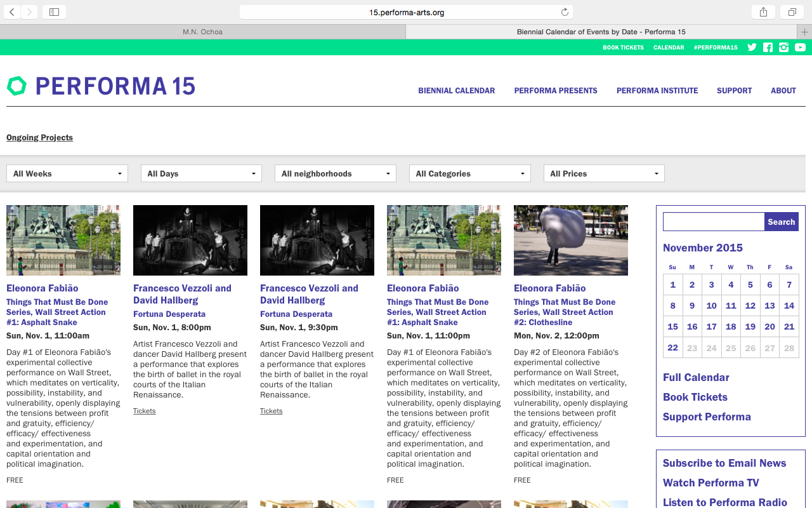Image resolution: width=812 pixels, height=508 pixels.
Task: Toggle the Safari sidebar button
Action: click(54, 12)
